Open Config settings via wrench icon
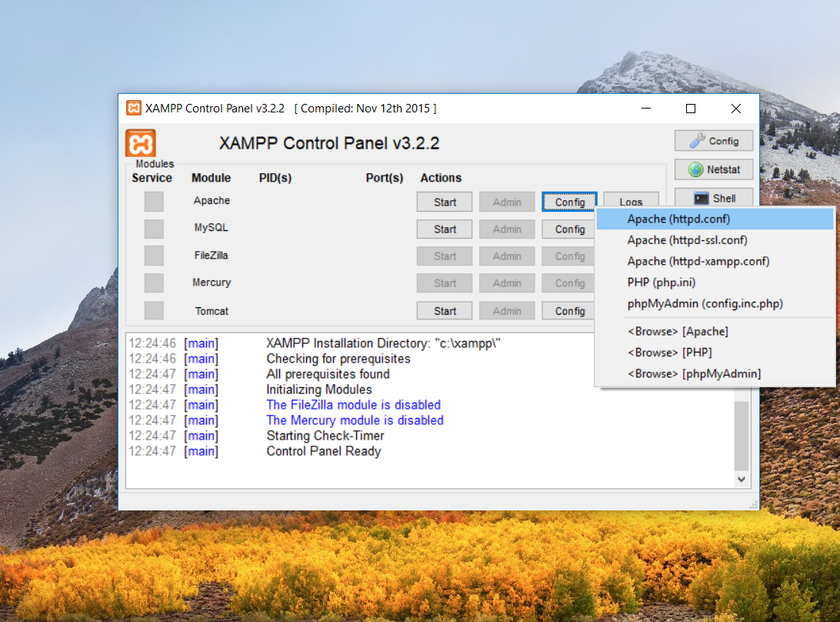The image size is (840, 622). click(x=713, y=140)
